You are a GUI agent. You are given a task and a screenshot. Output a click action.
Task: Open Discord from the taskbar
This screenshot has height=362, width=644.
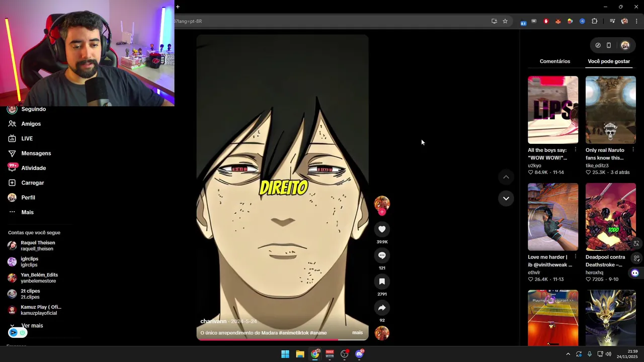coord(359,354)
